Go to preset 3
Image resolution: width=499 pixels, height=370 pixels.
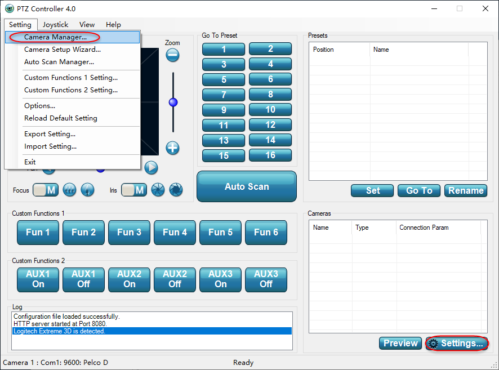tap(224, 64)
